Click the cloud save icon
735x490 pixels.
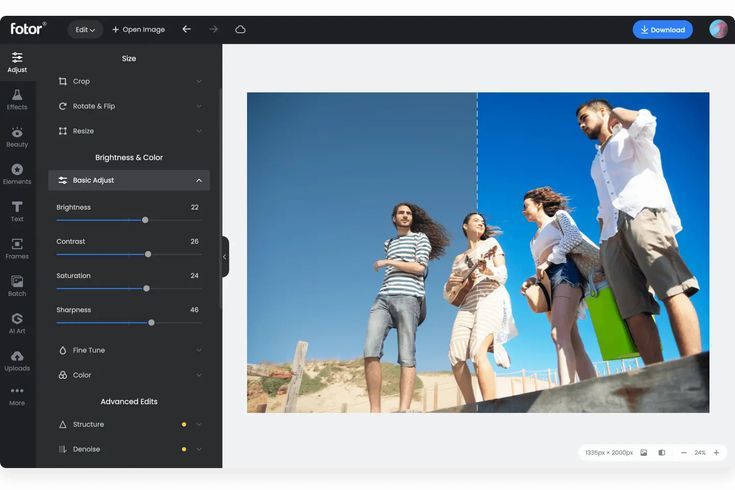[x=240, y=30]
